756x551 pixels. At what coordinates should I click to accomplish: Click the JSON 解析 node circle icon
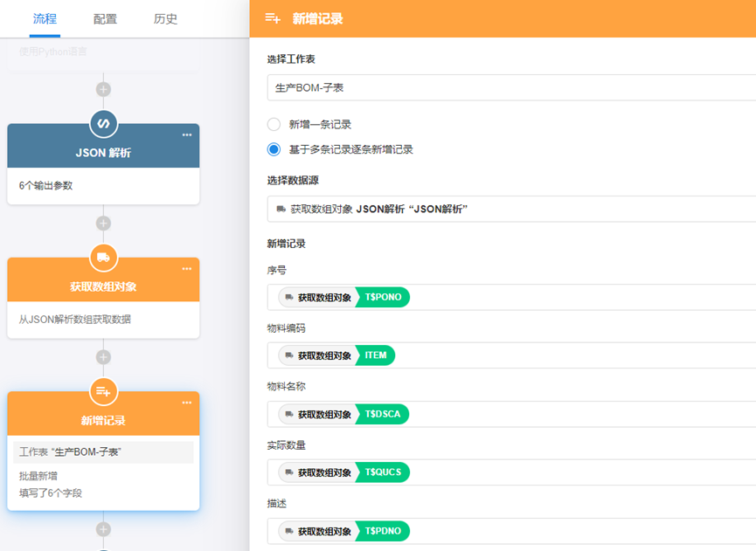tap(103, 123)
